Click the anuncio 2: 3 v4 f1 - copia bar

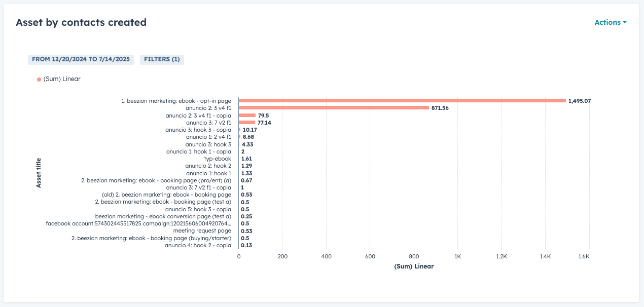247,116
